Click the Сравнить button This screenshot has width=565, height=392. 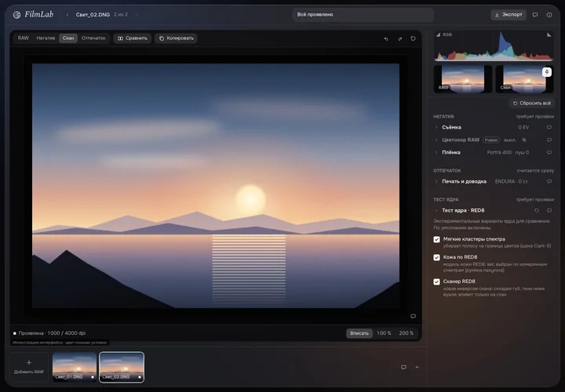133,38
